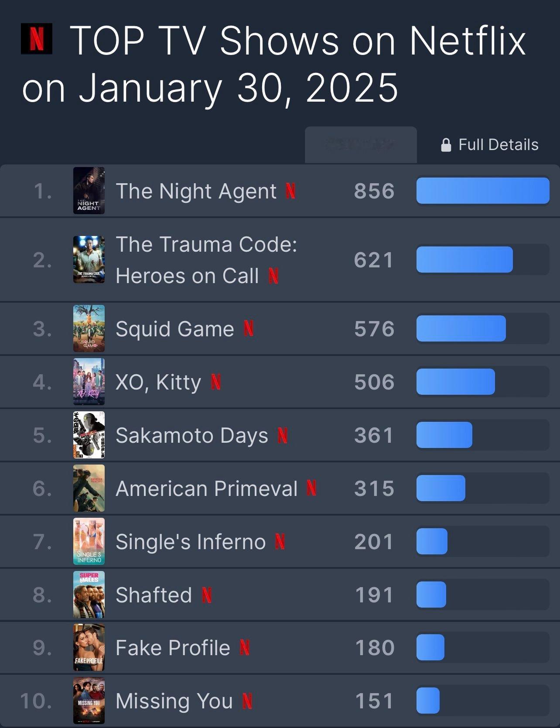
Task: Click the Missing You poster thumbnail
Action: [x=89, y=701]
